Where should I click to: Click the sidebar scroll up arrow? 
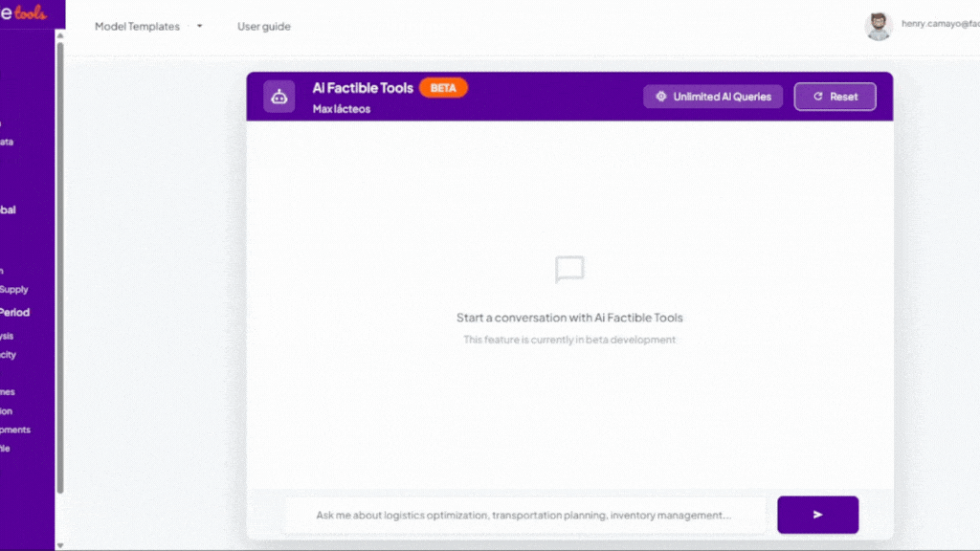[x=60, y=35]
